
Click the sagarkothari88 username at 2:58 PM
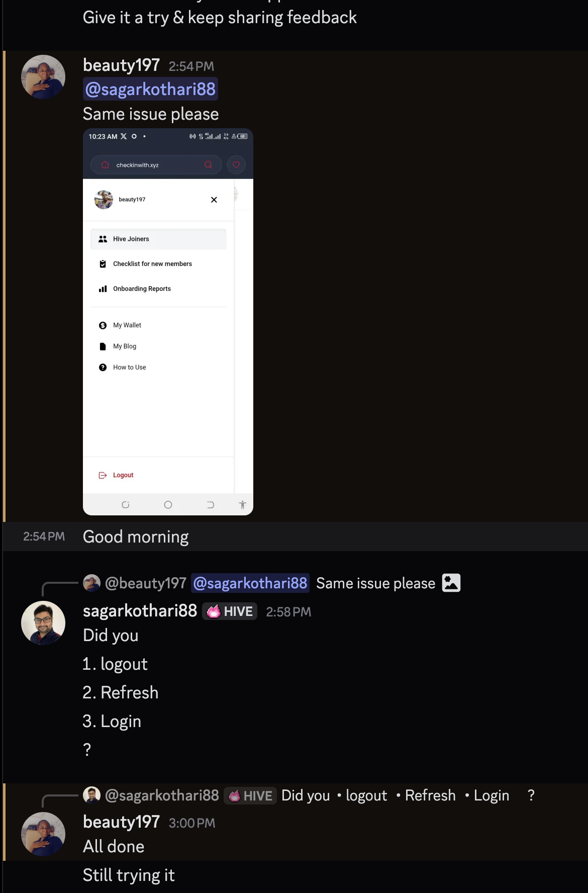tap(140, 611)
